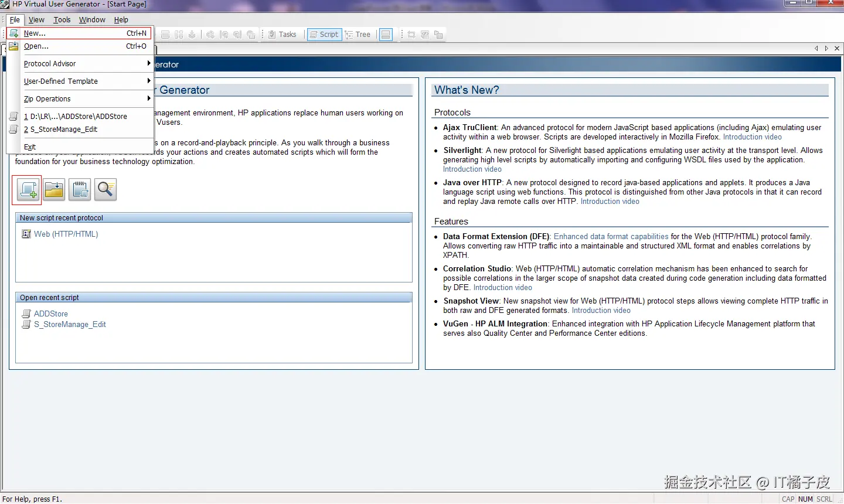Click the bold Ajax TruClient term
Screen dimensions: 844x504
[x=469, y=128]
